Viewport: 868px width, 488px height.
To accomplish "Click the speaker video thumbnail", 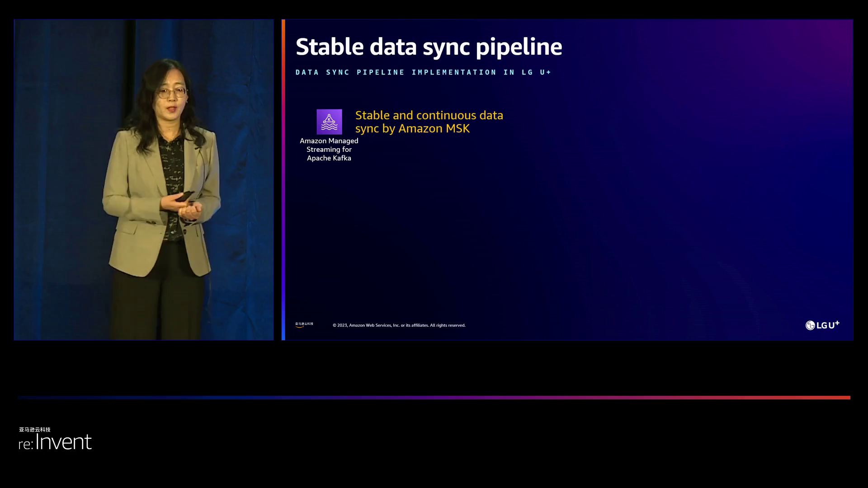I will click(144, 179).
